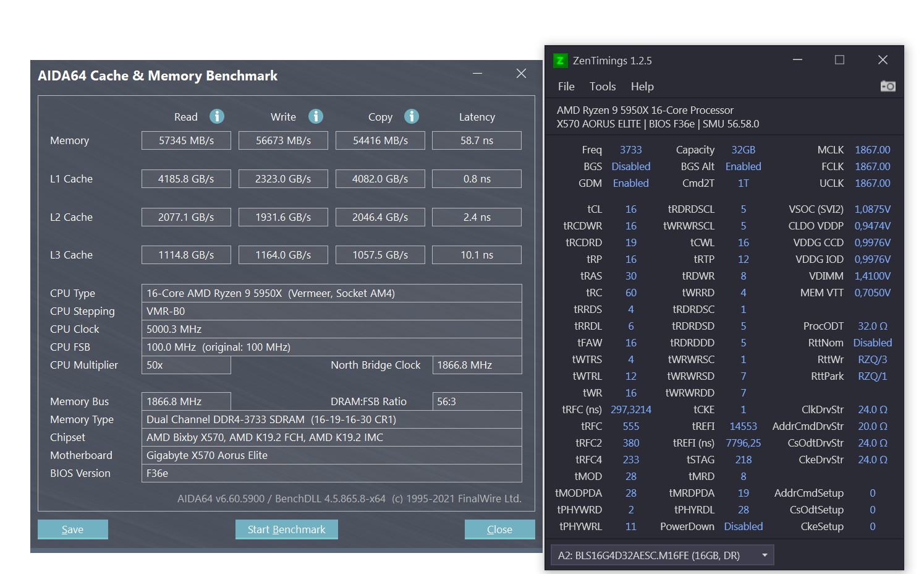Screen dimensions: 924x574
Task: Click the BGS Disabled value in ZenTimings
Action: (630, 166)
